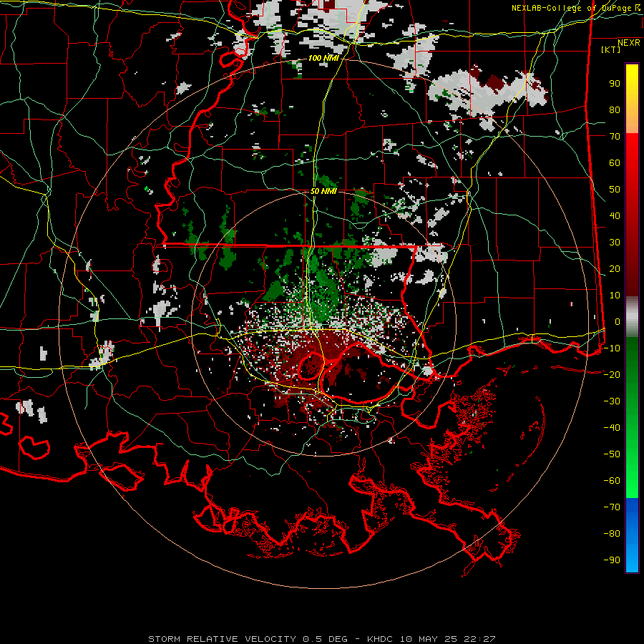
Task: Click the [KT] units label
Action: point(611,49)
